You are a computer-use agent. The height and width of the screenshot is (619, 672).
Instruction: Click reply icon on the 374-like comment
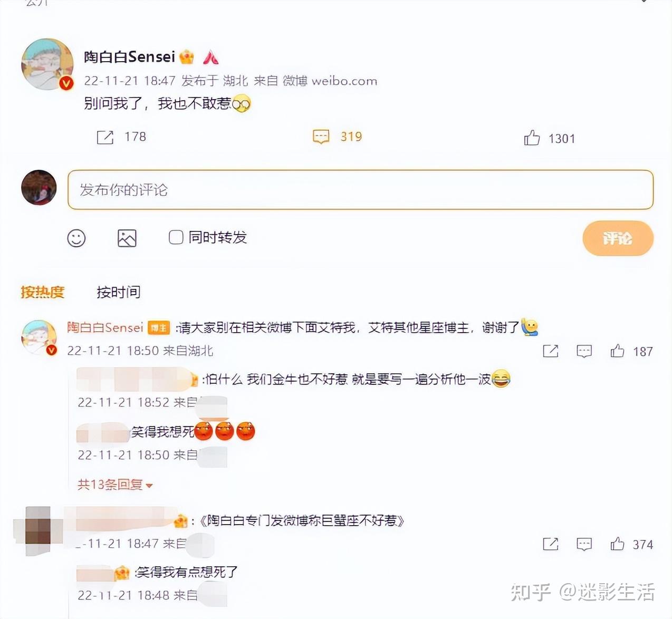(584, 544)
